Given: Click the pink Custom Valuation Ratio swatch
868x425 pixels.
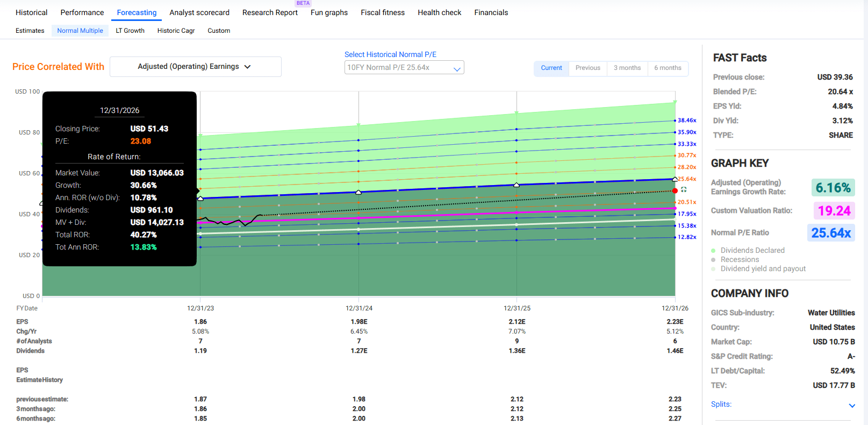Looking at the screenshot, I should [834, 210].
